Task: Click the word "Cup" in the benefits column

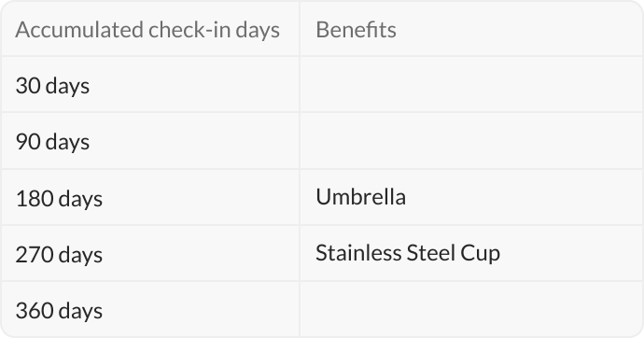Action: [x=480, y=254]
